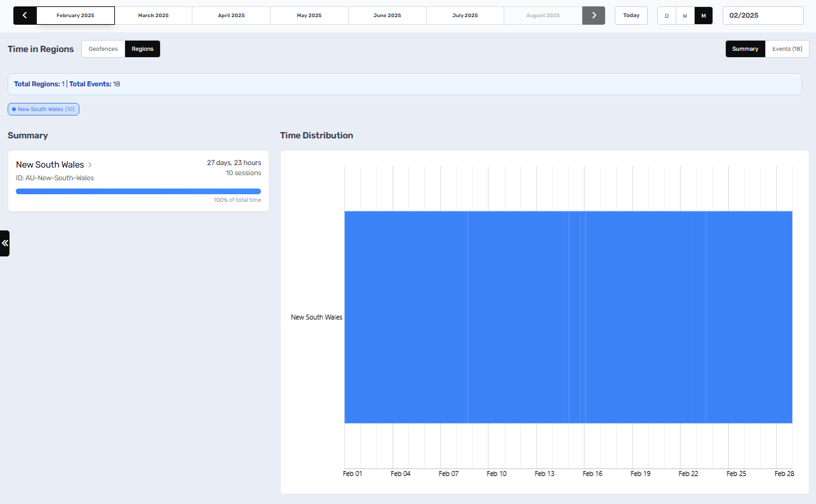This screenshot has height=504, width=816.
Task: Click the Feb 04 axis label
Action: click(401, 474)
